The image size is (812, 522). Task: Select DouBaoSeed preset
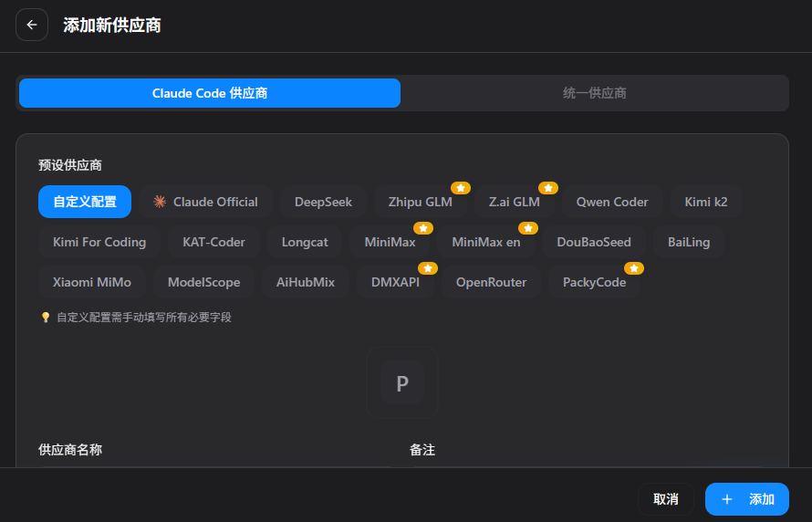click(x=593, y=242)
